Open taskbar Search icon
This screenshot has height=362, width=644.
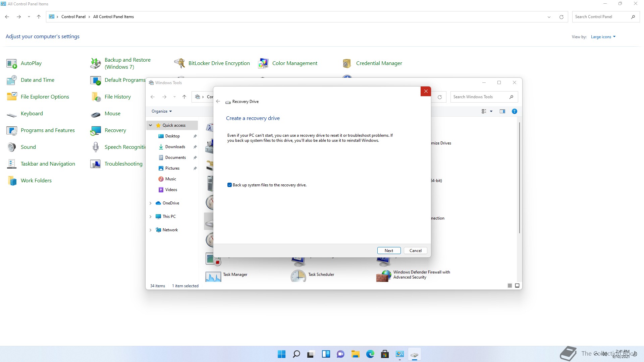296,354
